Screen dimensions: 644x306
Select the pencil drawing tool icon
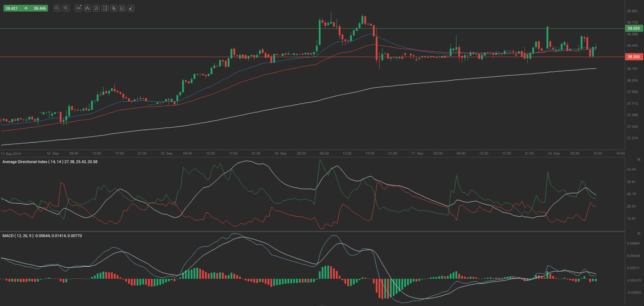pos(131,8)
